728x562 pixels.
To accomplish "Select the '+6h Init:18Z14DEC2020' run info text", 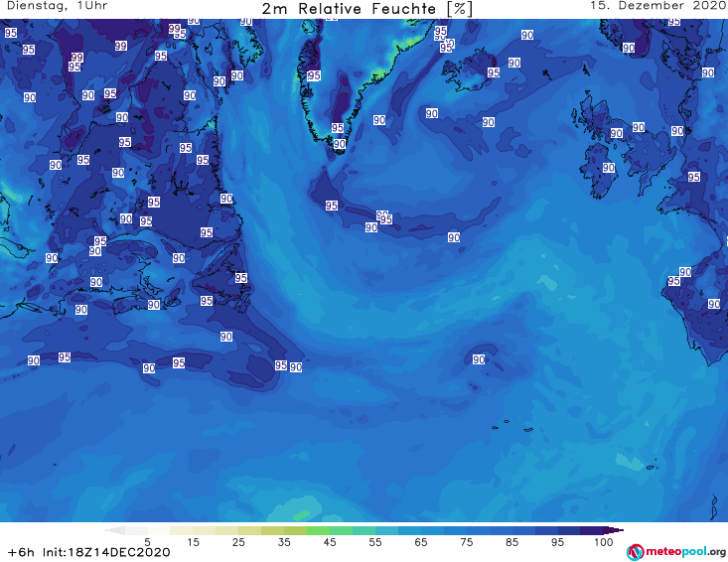I will coord(88,552).
